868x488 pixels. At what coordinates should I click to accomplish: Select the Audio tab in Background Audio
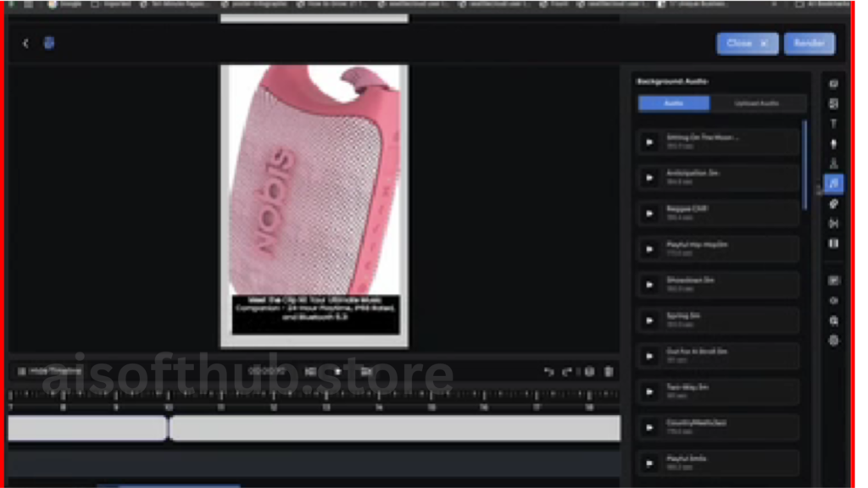pyautogui.click(x=674, y=103)
